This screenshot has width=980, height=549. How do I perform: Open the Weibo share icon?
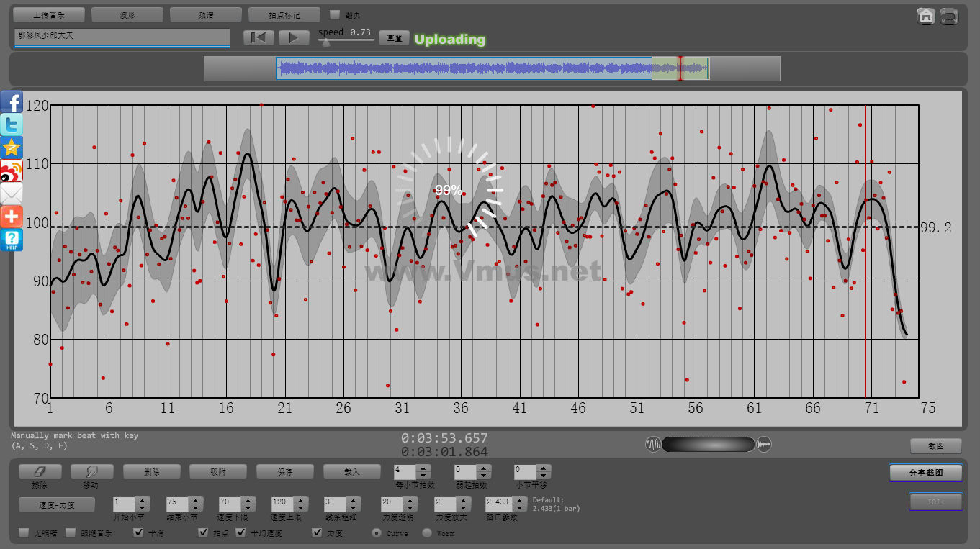tap(12, 171)
